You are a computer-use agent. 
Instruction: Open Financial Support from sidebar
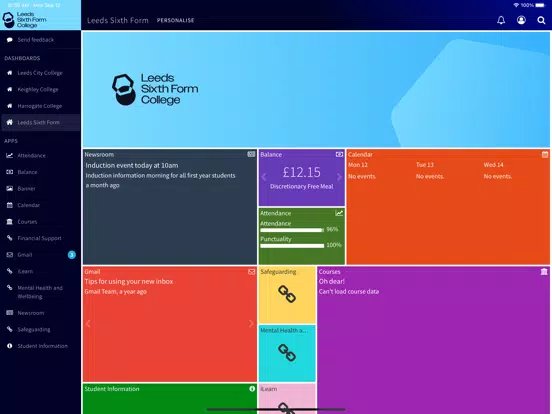pyautogui.click(x=40, y=238)
